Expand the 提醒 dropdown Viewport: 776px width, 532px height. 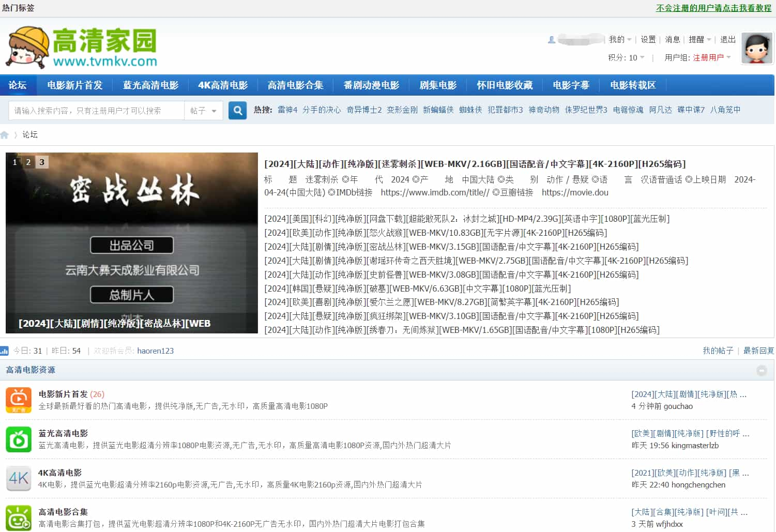pos(700,39)
